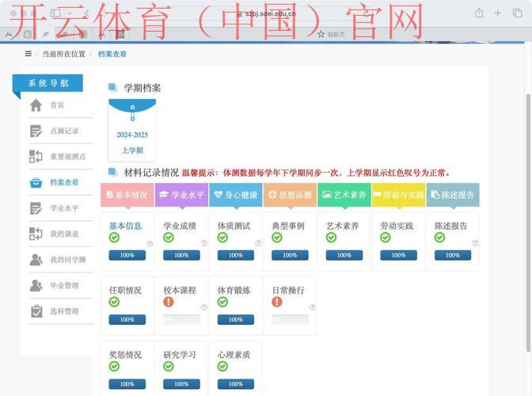This screenshot has width=532, height=396.
Task: Open the 体质测试 card title
Action: [x=234, y=226]
